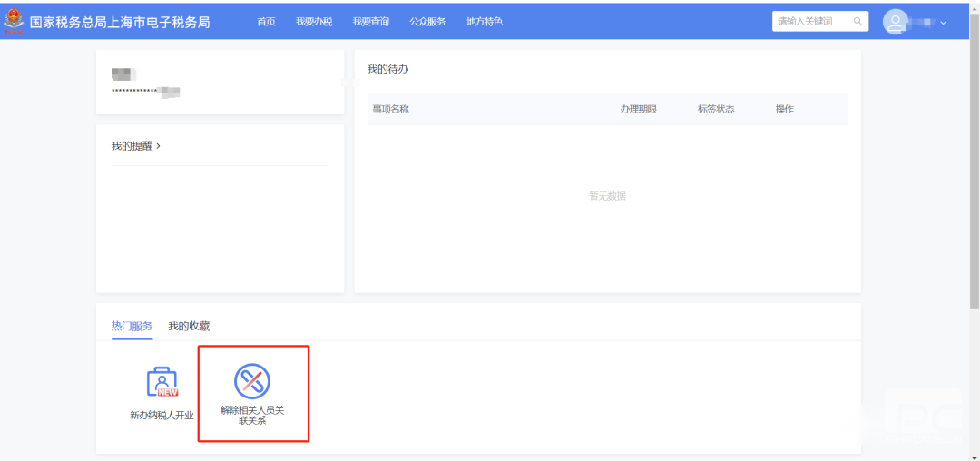980x461 pixels.
Task: Open the 我要查询 menu
Action: [371, 22]
